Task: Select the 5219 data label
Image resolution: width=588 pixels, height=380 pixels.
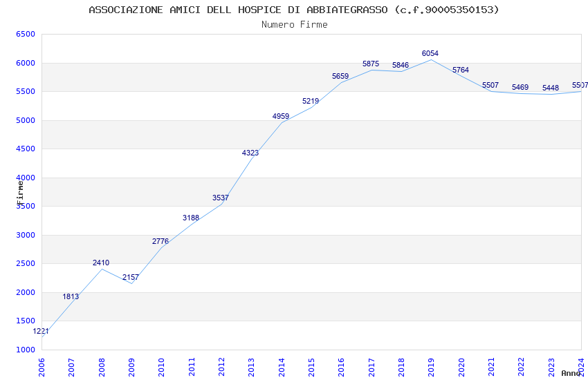Action: [311, 101]
